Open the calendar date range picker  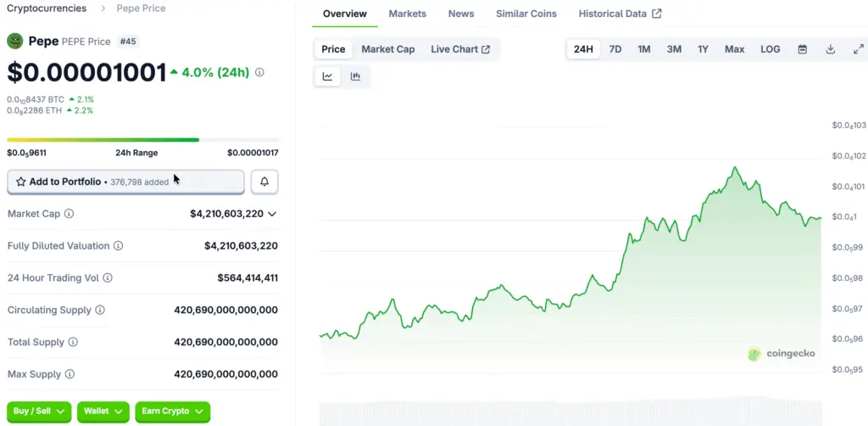(802, 49)
